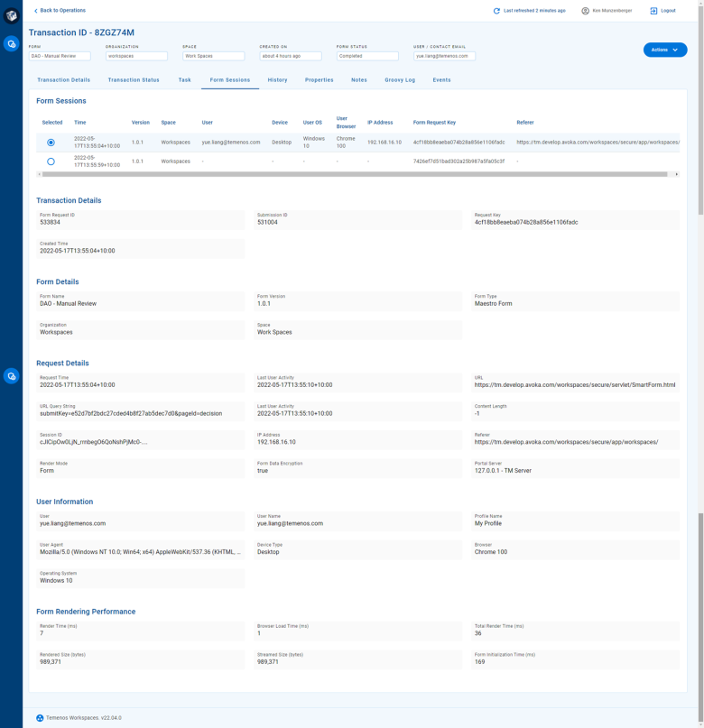Click the Form Status Completed field
704x728 pixels.
367,56
